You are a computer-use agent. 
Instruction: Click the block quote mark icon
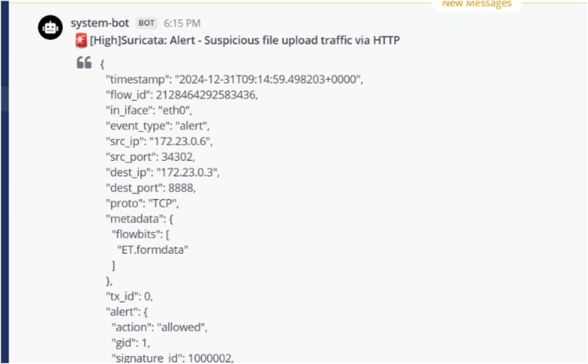(x=84, y=63)
